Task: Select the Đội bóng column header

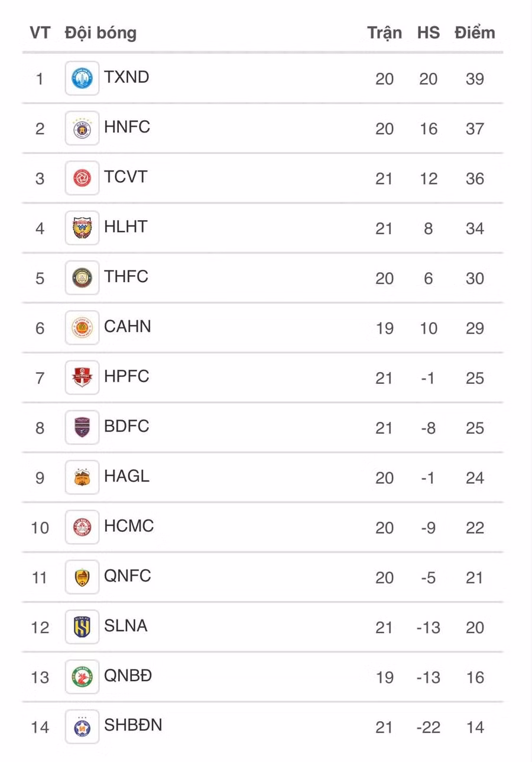Action: (100, 33)
